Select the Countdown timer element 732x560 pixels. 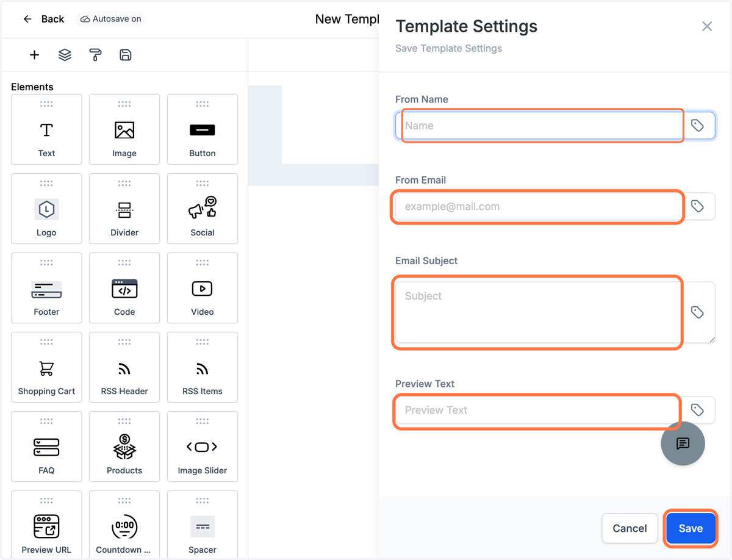point(124,526)
